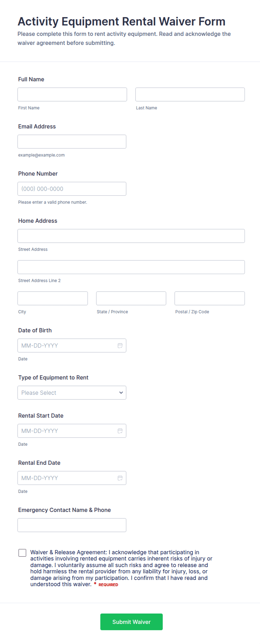The image size is (260, 644).
Task: Click the Emergency Contact Name & Phone field
Action: coord(72,525)
